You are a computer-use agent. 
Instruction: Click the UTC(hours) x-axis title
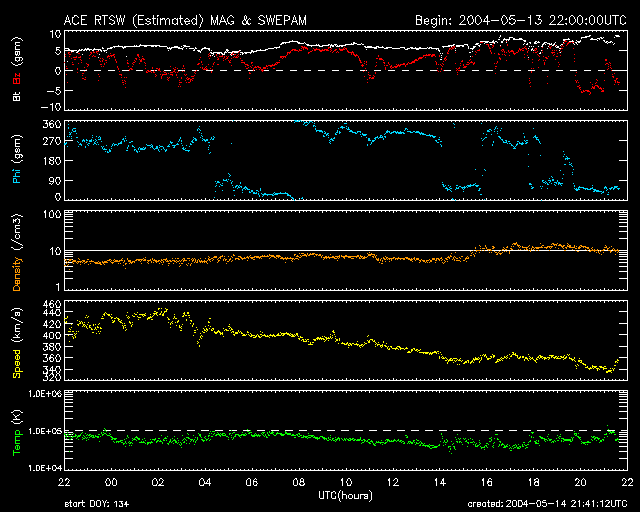(346, 496)
